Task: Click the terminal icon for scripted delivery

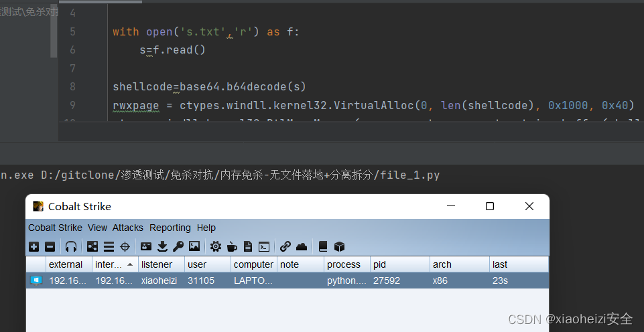Action: 264,246
